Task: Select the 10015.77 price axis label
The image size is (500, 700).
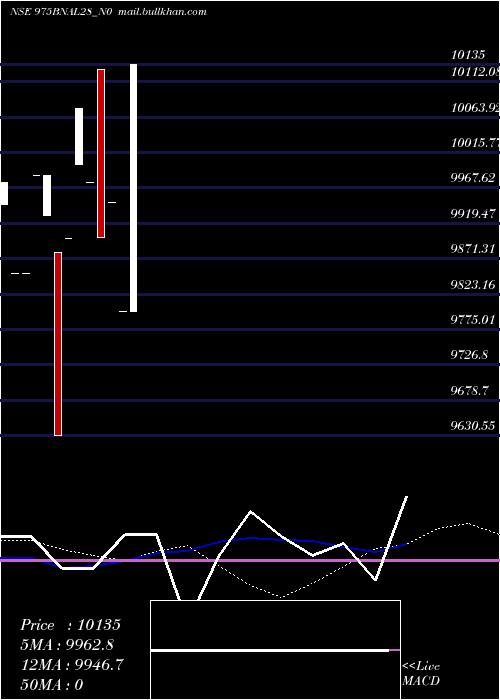Action: pyautogui.click(x=475, y=143)
